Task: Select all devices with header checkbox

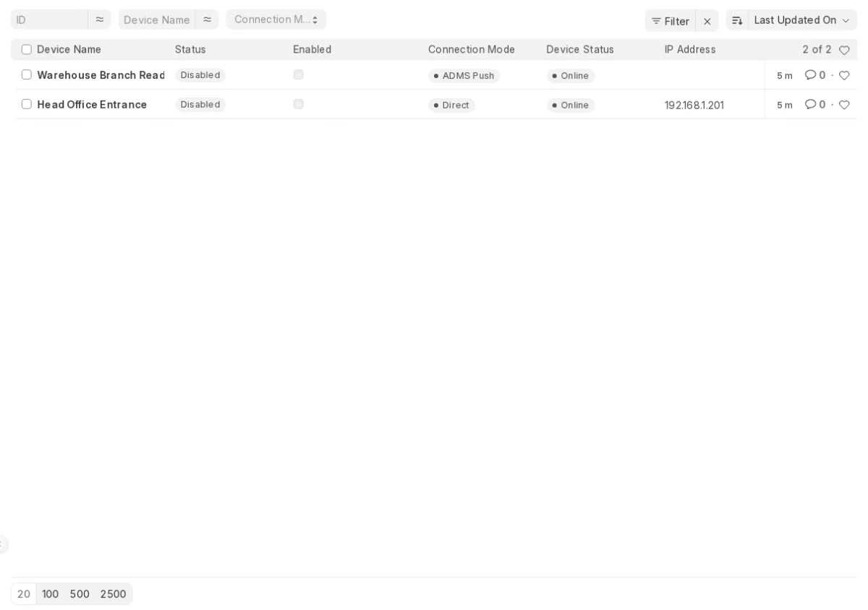Action: (27, 50)
